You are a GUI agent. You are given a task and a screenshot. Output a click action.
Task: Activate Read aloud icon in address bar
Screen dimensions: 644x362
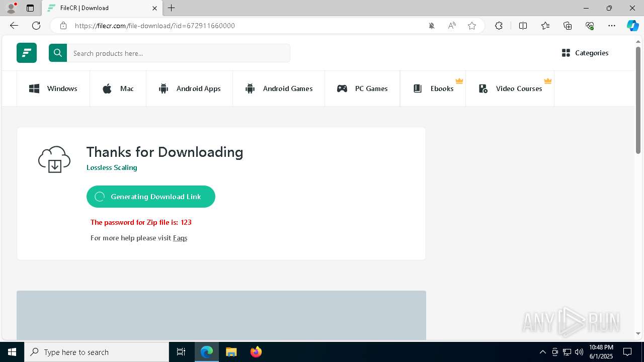click(452, 26)
